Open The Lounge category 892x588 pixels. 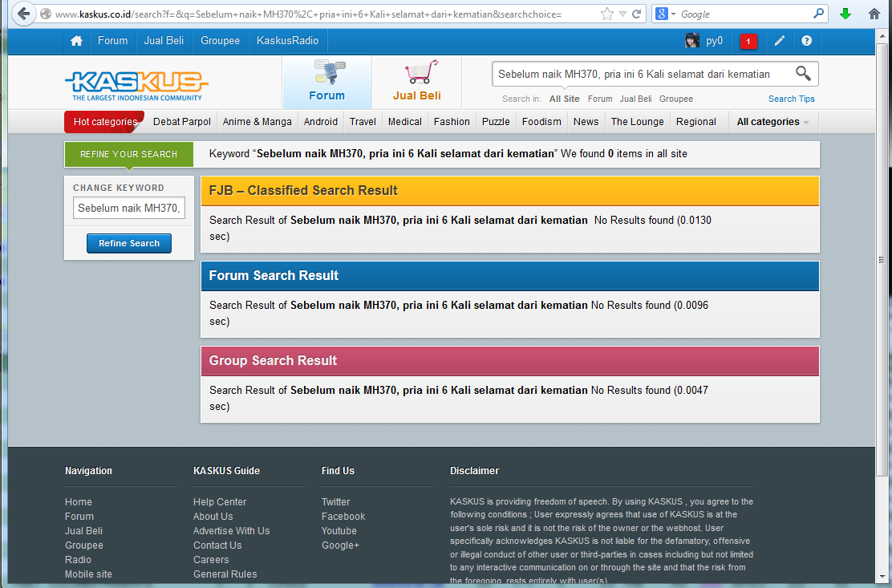[x=638, y=122]
